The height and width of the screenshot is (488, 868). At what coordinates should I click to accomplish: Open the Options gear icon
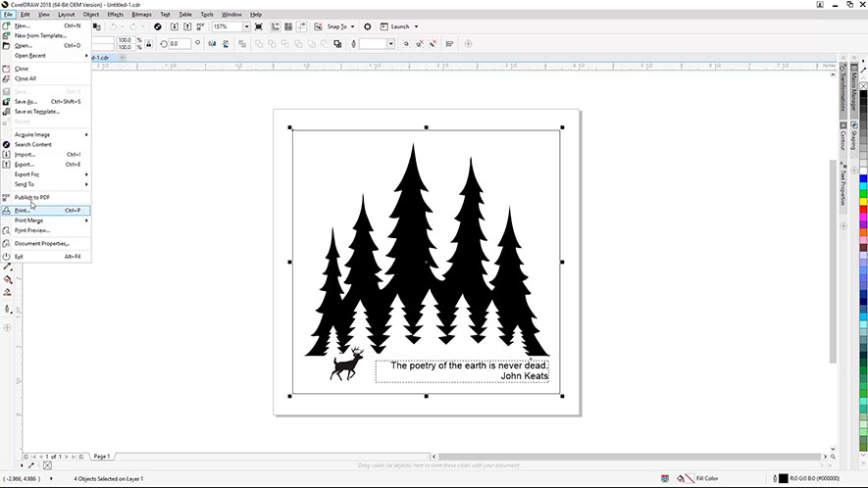click(367, 26)
